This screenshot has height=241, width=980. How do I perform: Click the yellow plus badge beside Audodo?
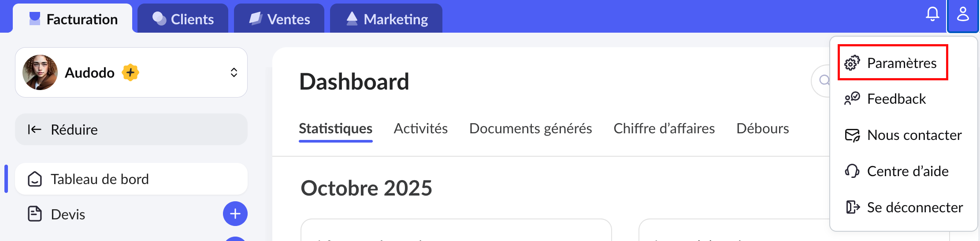[130, 72]
